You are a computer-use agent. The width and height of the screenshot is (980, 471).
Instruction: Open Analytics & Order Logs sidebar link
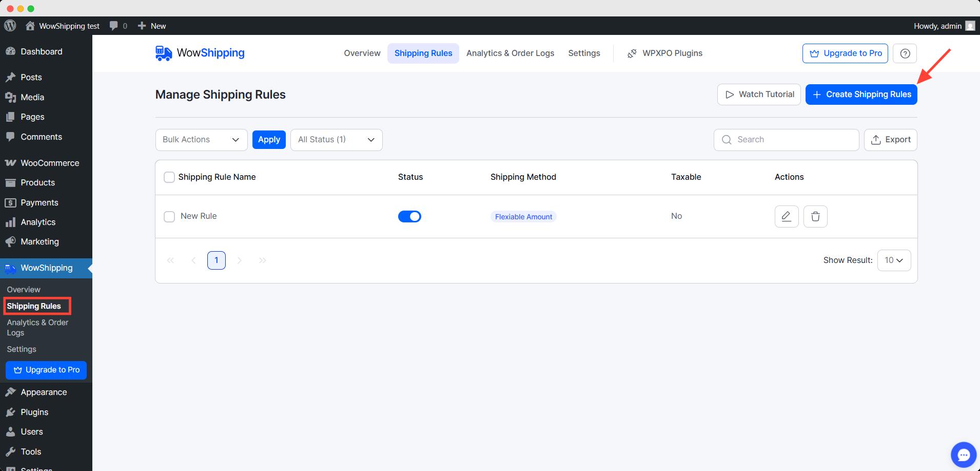(37, 327)
